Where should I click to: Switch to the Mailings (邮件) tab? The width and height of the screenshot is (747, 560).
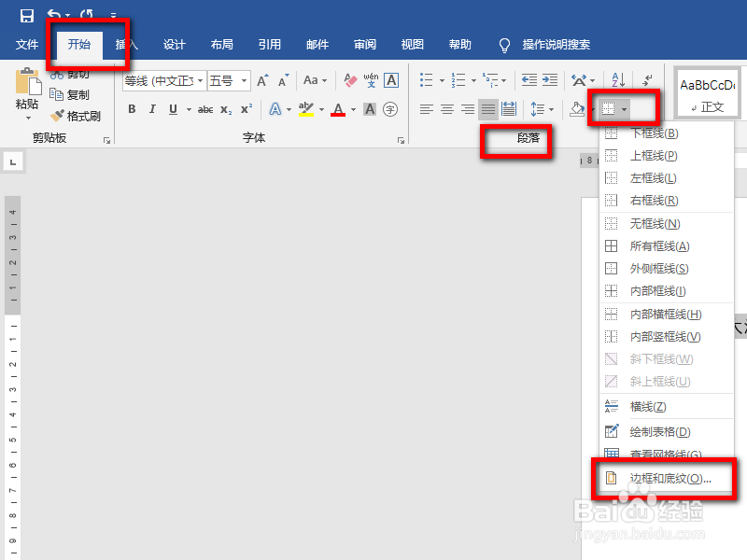tap(317, 45)
